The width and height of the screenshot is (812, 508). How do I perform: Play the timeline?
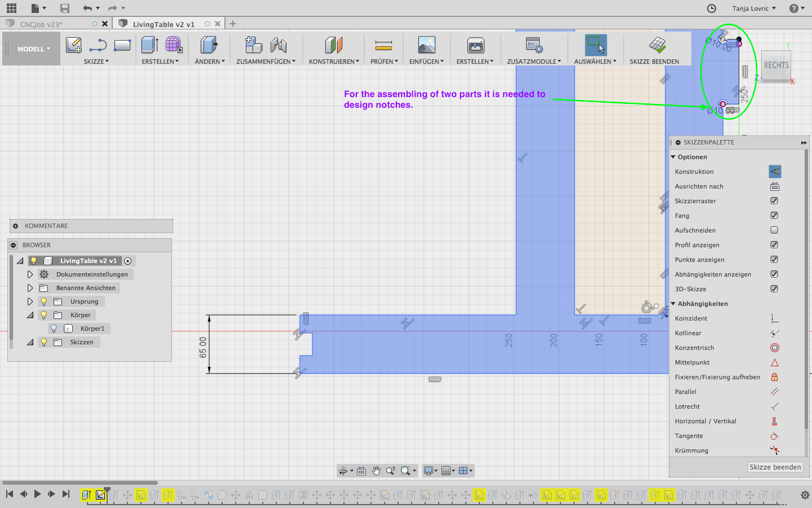click(x=37, y=494)
